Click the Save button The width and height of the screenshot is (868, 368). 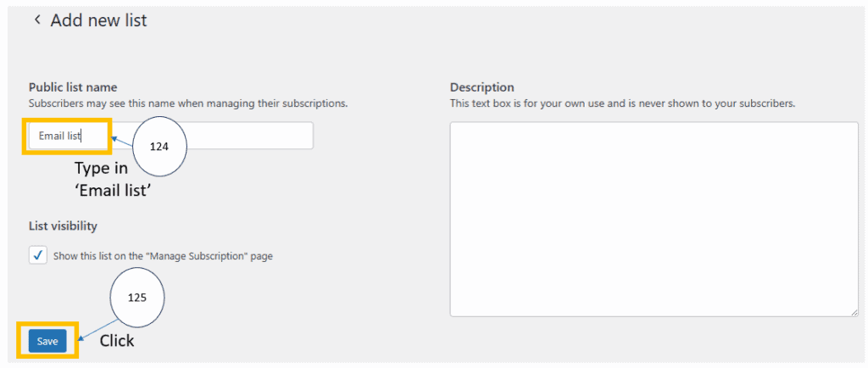[x=47, y=341]
